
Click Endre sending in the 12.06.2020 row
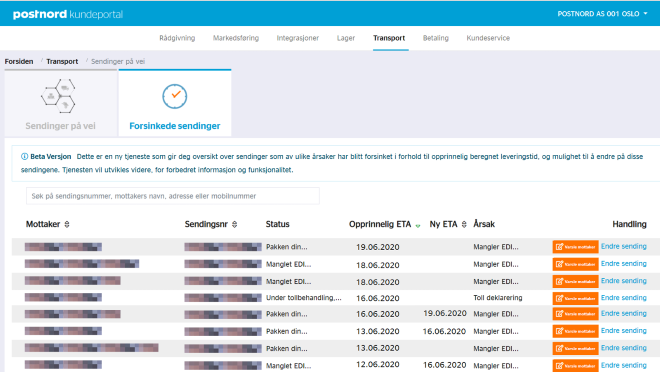click(623, 365)
